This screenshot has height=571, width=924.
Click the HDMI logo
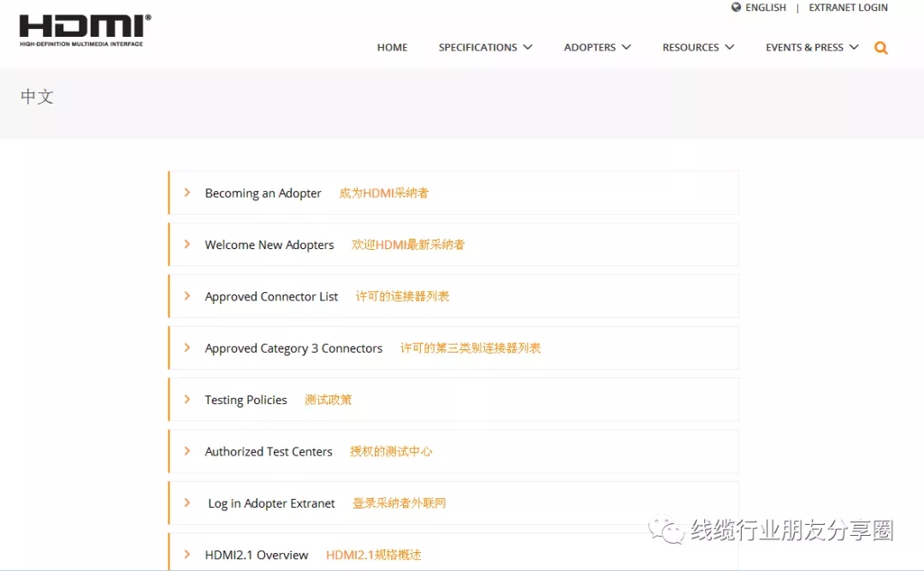tap(86, 31)
